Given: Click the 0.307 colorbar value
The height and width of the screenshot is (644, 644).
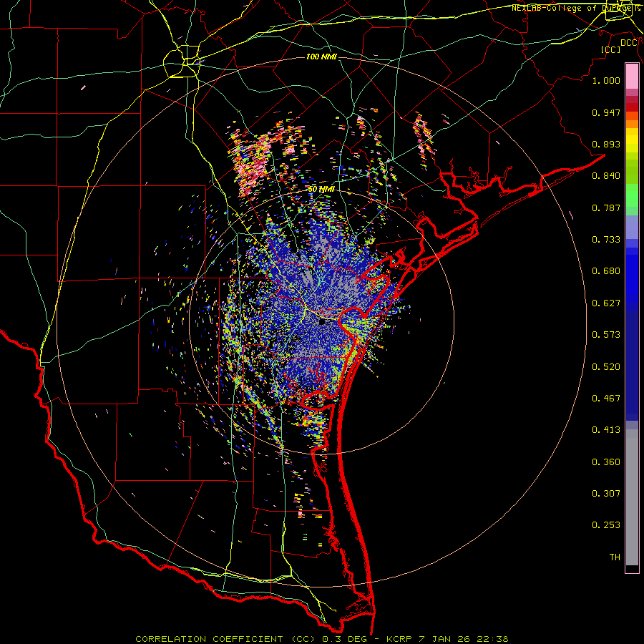Looking at the screenshot, I should [606, 494].
